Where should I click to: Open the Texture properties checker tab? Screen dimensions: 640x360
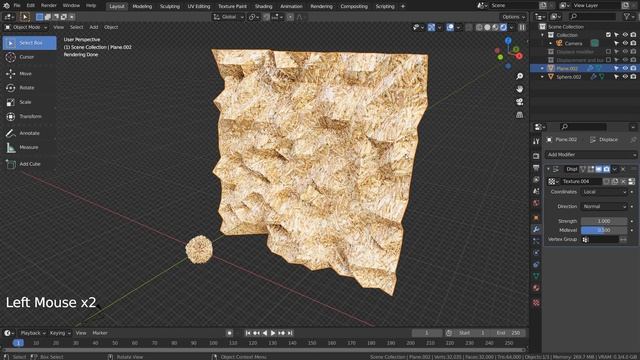[x=536, y=302]
